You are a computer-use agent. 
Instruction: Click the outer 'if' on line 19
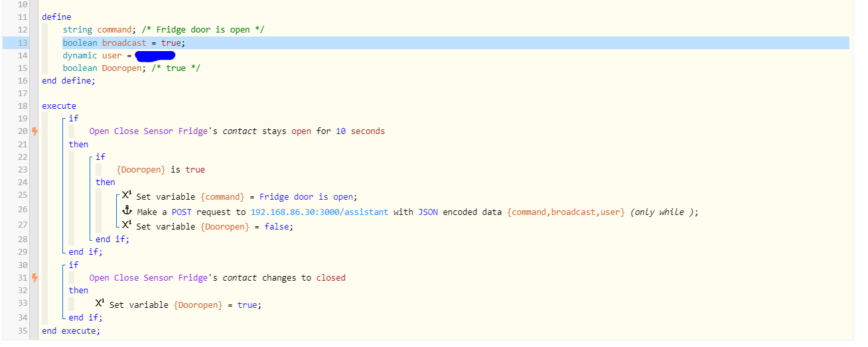[74, 118]
